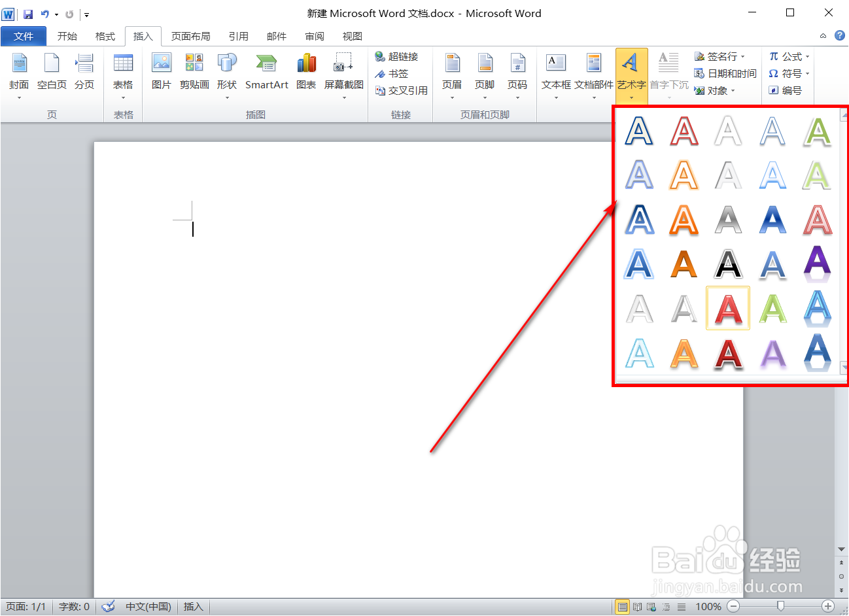Click the select browse object button
This screenshot has width=849, height=616.
842,577
